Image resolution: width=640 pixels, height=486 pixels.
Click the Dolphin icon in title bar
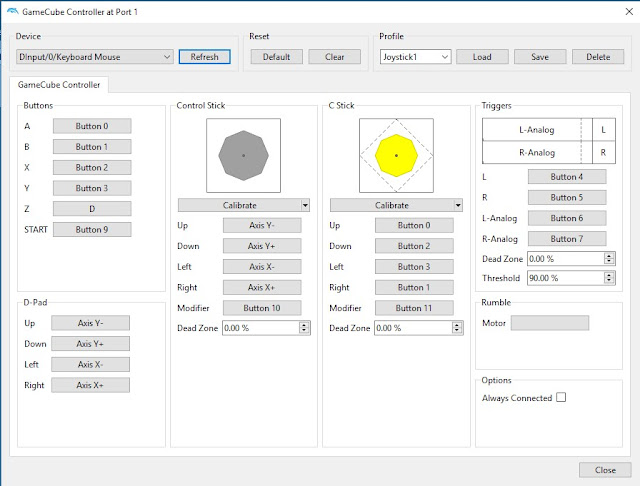coord(12,11)
